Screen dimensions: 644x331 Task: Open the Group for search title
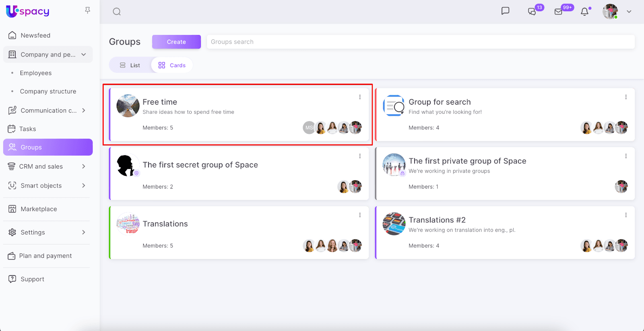click(x=440, y=102)
